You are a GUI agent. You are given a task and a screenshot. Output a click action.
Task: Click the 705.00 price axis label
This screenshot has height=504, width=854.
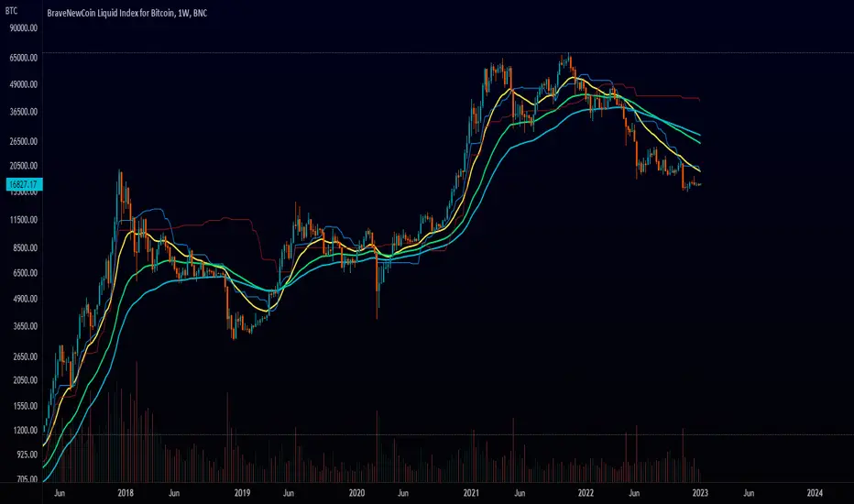27,479
